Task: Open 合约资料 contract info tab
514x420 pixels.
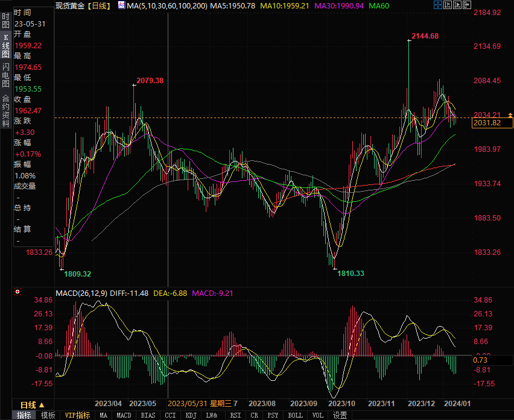Action: [5, 108]
